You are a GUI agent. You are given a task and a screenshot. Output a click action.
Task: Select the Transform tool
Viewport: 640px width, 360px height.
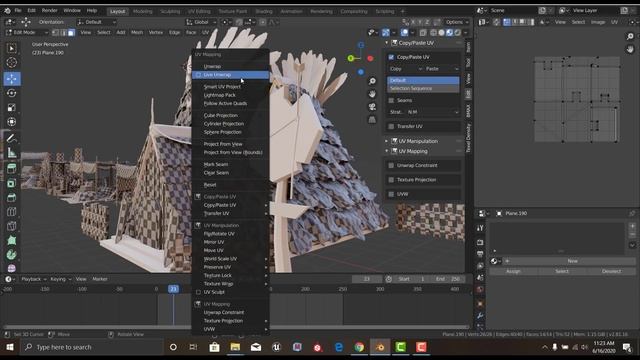click(11, 122)
